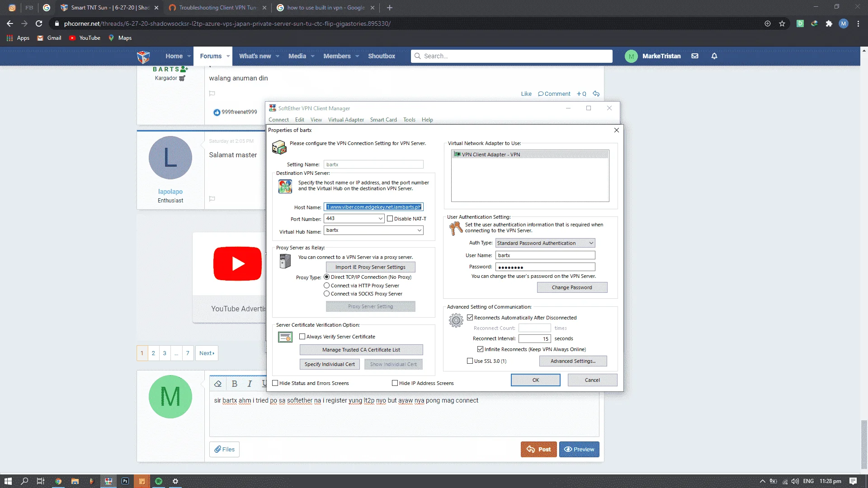Toggle italic in the reply editor
868x488 pixels.
[250, 384]
